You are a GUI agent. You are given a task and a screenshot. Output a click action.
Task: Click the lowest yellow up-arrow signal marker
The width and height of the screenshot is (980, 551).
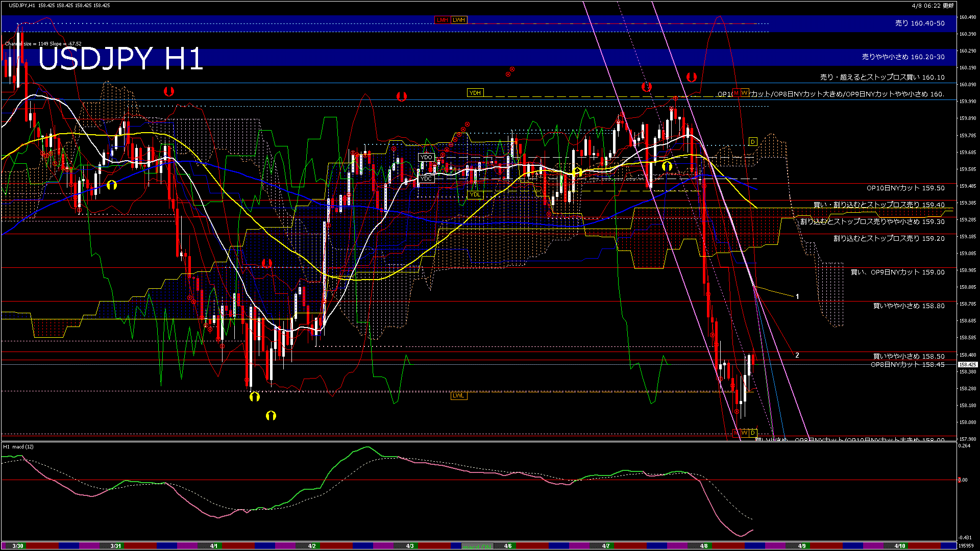[x=271, y=416]
